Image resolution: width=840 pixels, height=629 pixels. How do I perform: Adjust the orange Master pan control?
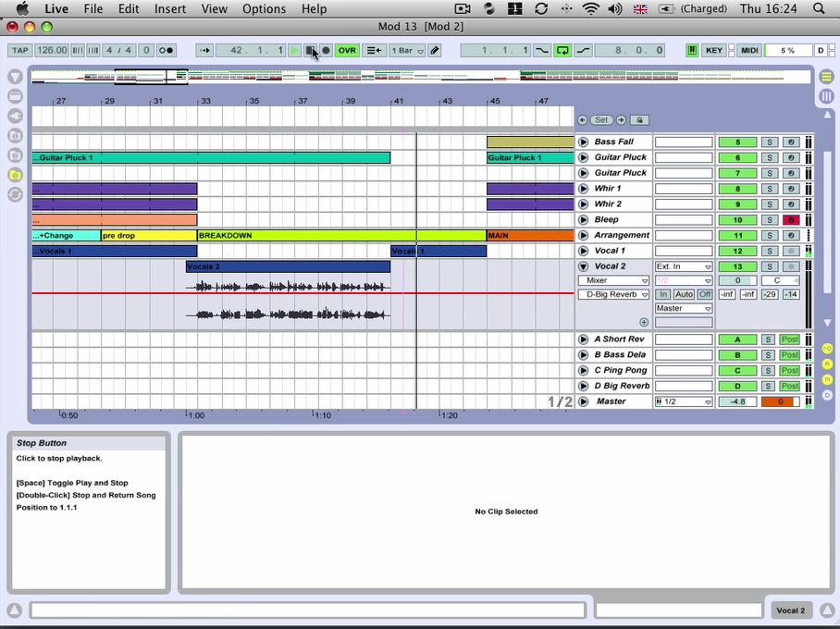tap(780, 401)
